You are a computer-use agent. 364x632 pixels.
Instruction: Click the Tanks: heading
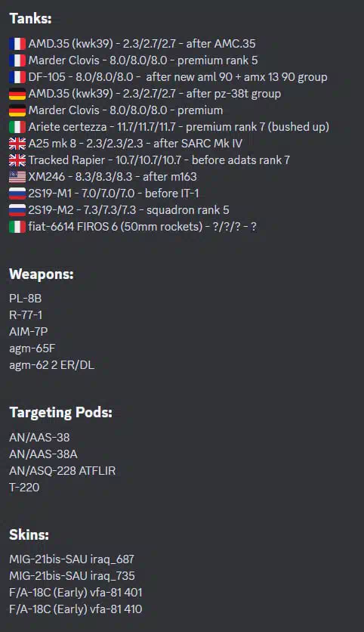pyautogui.click(x=30, y=19)
